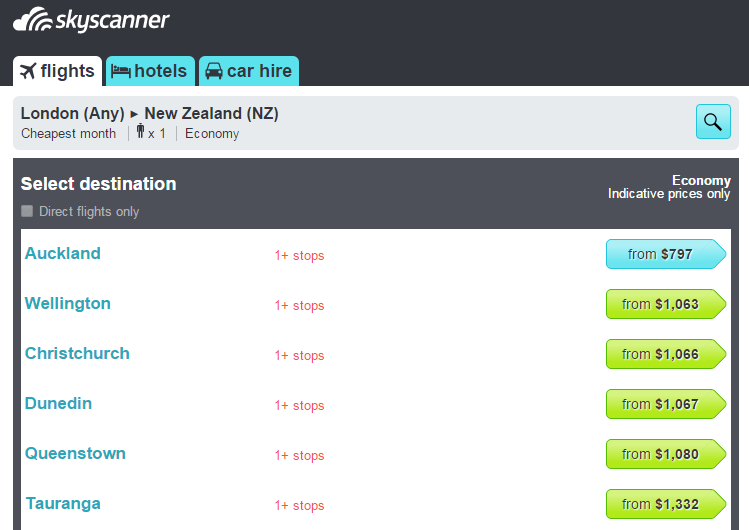Viewport: 749px width, 530px height.
Task: Switch to the flights tab
Action: (57, 71)
